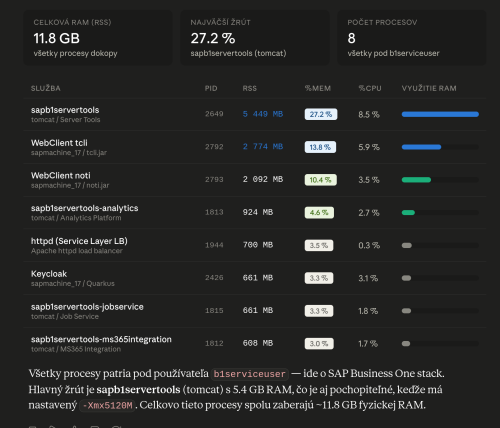Click the 608 MB RSS value
Image resolution: width=500 pixels, height=428 pixels.
point(258,343)
